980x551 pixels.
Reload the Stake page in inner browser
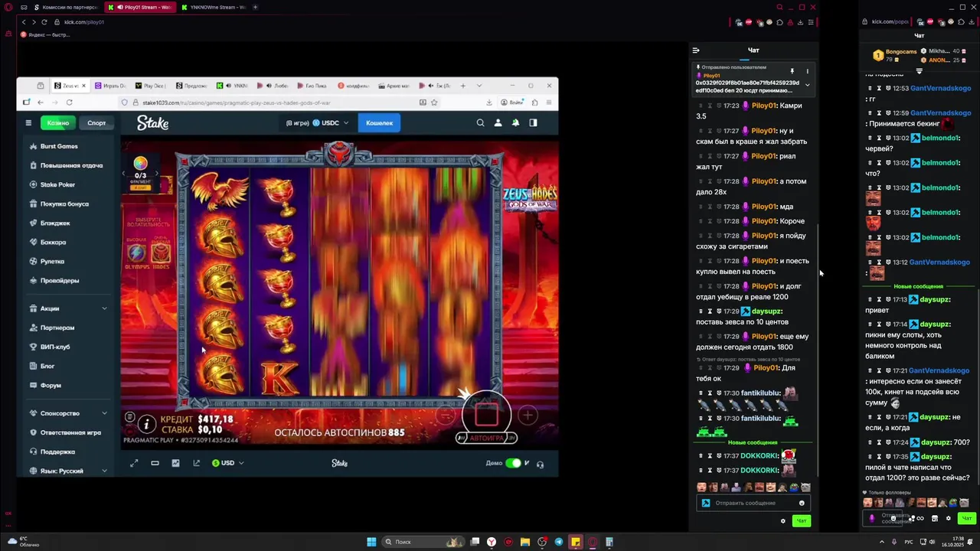point(69,102)
